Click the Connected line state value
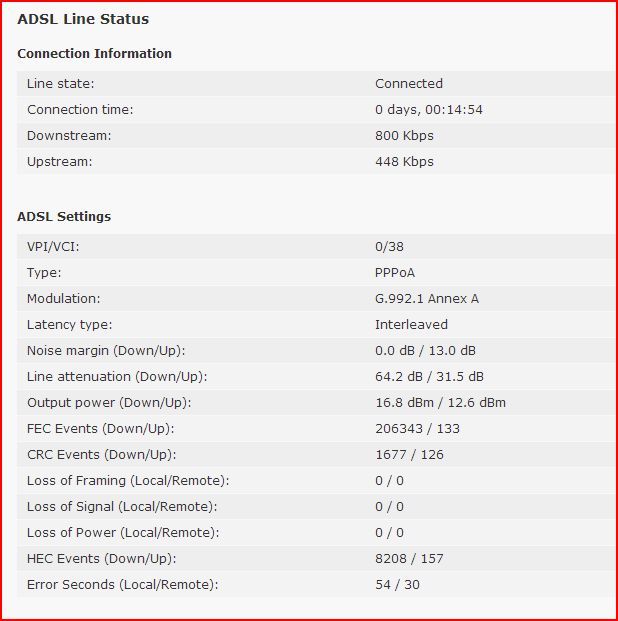Image resolution: width=618 pixels, height=621 pixels. click(x=409, y=84)
